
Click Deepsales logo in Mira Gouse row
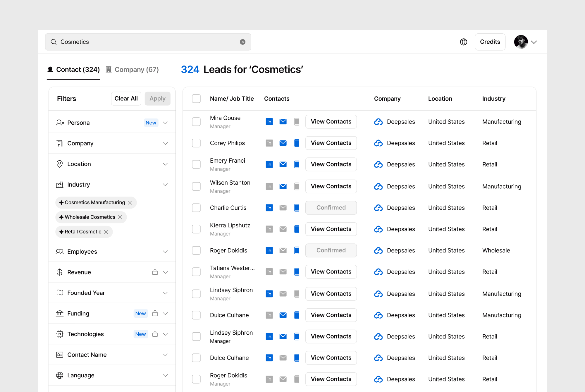378,122
